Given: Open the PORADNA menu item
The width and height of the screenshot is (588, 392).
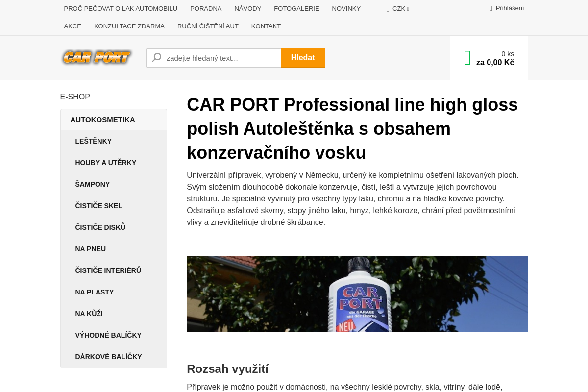Looking at the screenshot, I should tap(206, 8).
